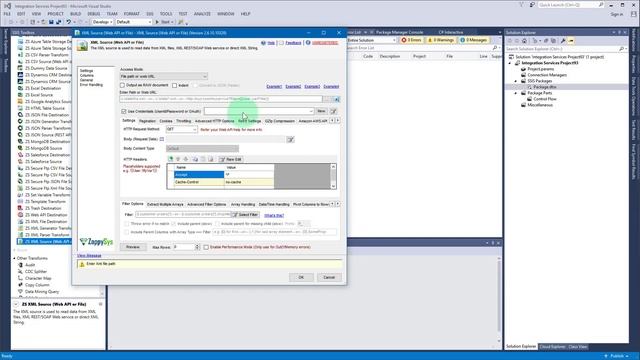Click the Enter Path or Web URL field

pos(221,99)
